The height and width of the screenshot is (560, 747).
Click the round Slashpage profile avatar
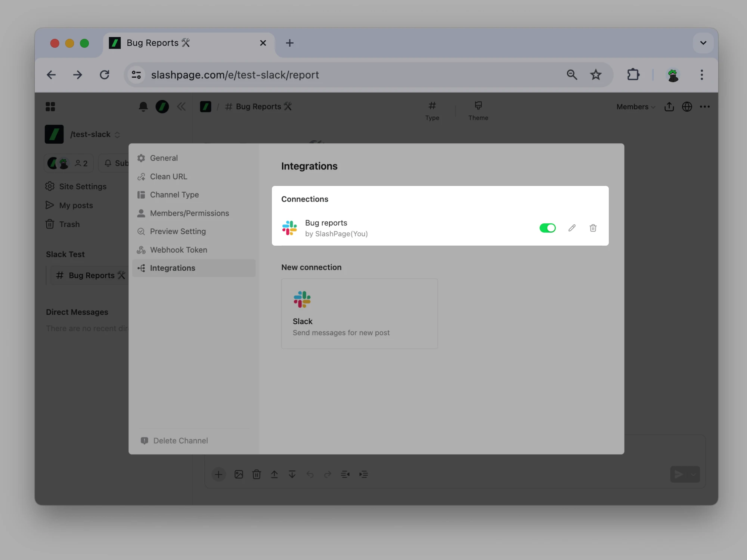pyautogui.click(x=162, y=107)
